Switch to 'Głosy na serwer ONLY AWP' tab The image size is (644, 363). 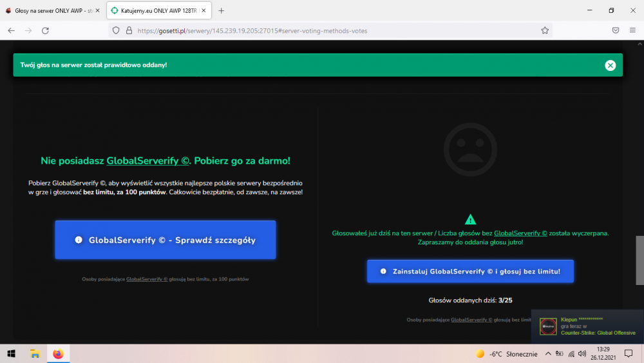coord(53,11)
